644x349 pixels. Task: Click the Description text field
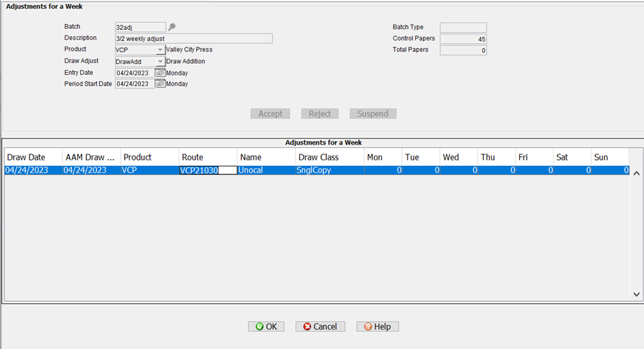[193, 38]
